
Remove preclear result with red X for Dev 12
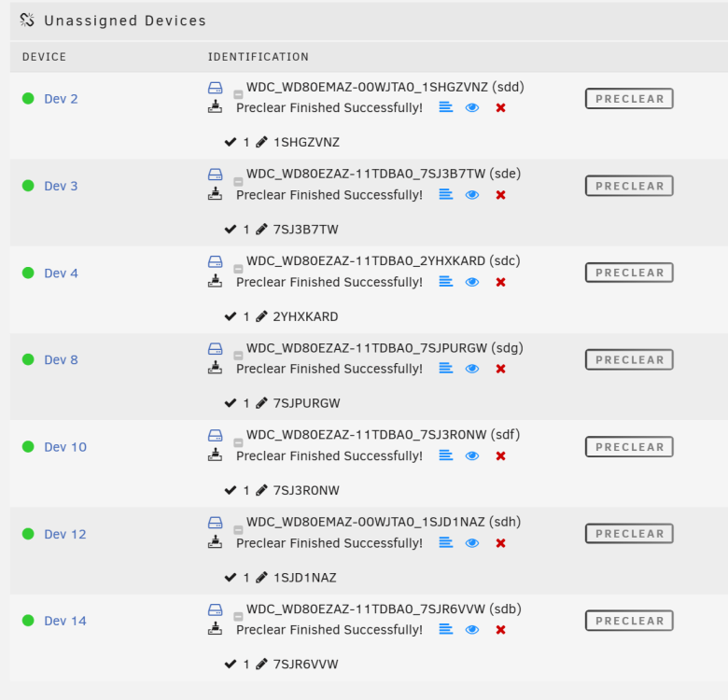coord(500,543)
